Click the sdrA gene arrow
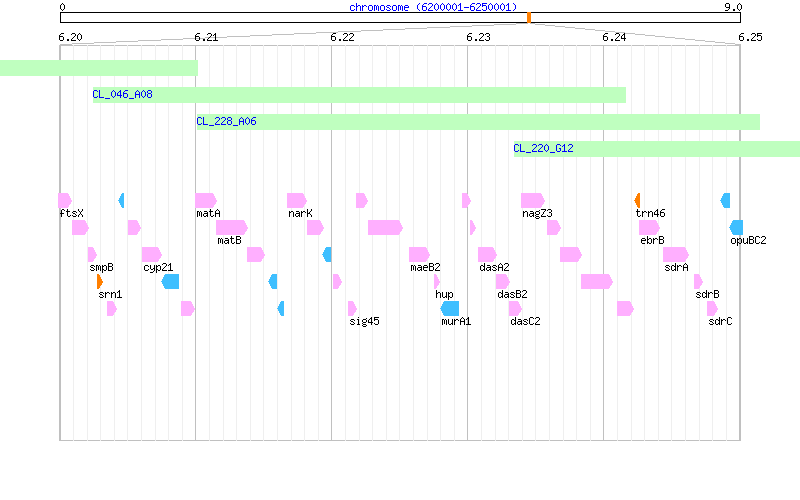Viewport: 800px width, 500px height. coord(676,254)
